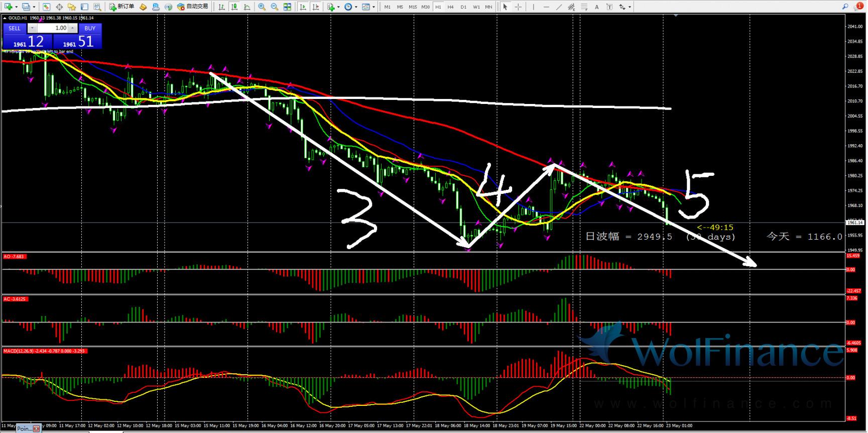Show the Navigator panel
The height and width of the screenshot is (433, 868).
(x=72, y=7)
